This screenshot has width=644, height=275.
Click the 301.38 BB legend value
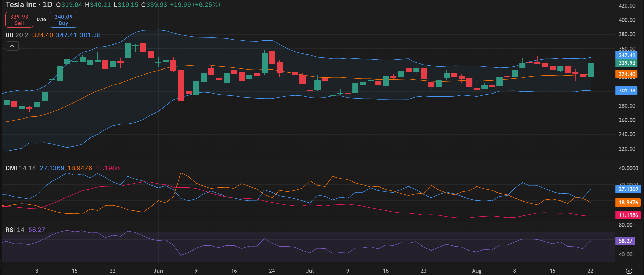(90, 35)
